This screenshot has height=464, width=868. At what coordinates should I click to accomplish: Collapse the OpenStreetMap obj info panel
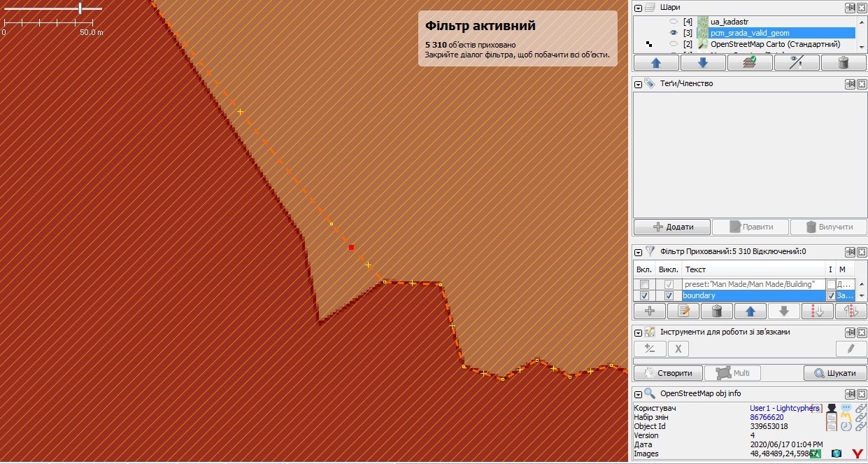638,393
